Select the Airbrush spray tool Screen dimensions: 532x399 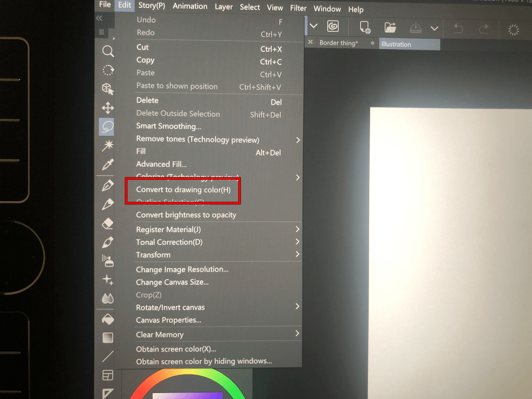[x=108, y=260]
